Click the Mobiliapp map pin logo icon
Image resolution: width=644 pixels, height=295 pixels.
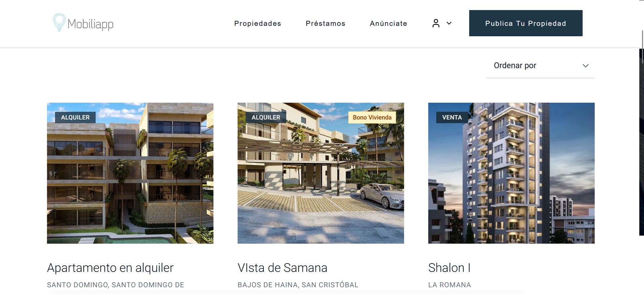pos(59,22)
